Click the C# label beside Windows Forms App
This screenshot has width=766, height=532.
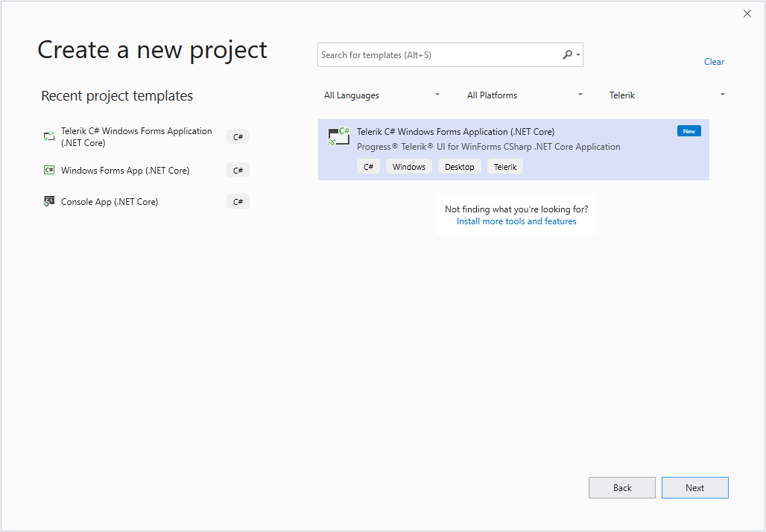[238, 170]
